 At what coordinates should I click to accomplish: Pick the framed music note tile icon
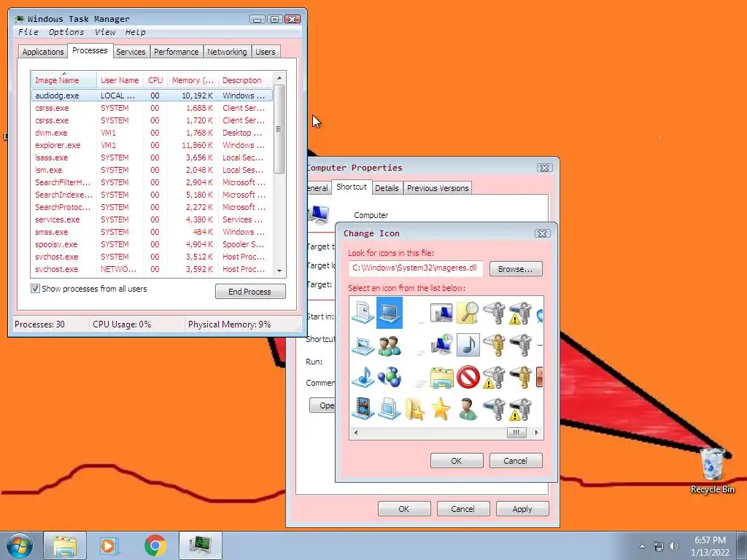(x=468, y=345)
